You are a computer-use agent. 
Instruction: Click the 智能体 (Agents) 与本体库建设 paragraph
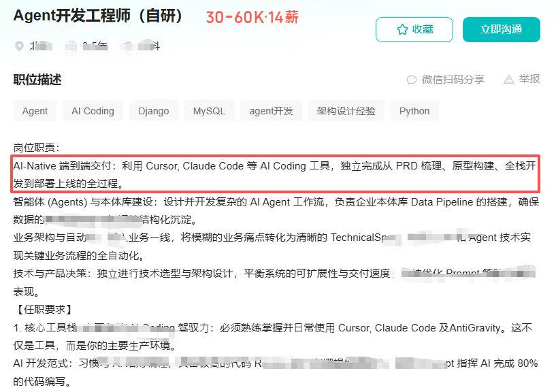(276, 211)
